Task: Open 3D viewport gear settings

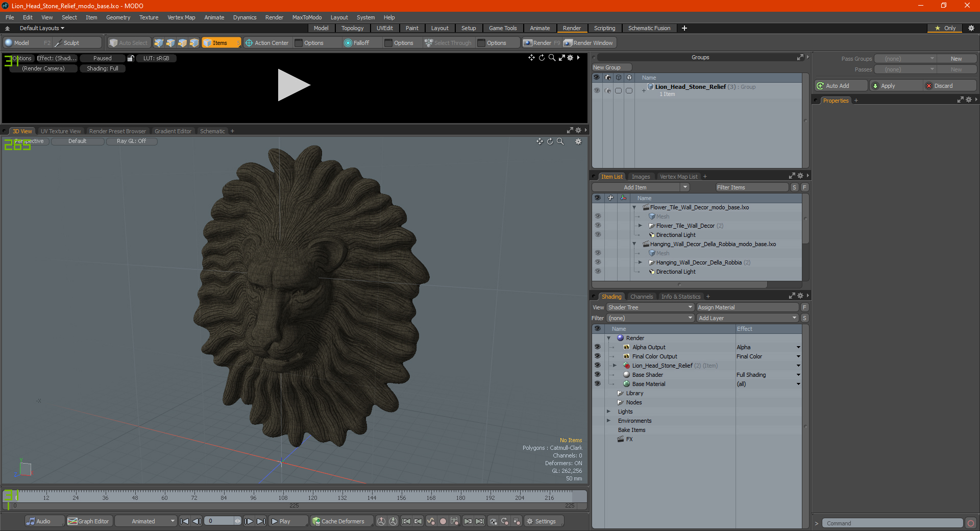Action: tap(578, 141)
